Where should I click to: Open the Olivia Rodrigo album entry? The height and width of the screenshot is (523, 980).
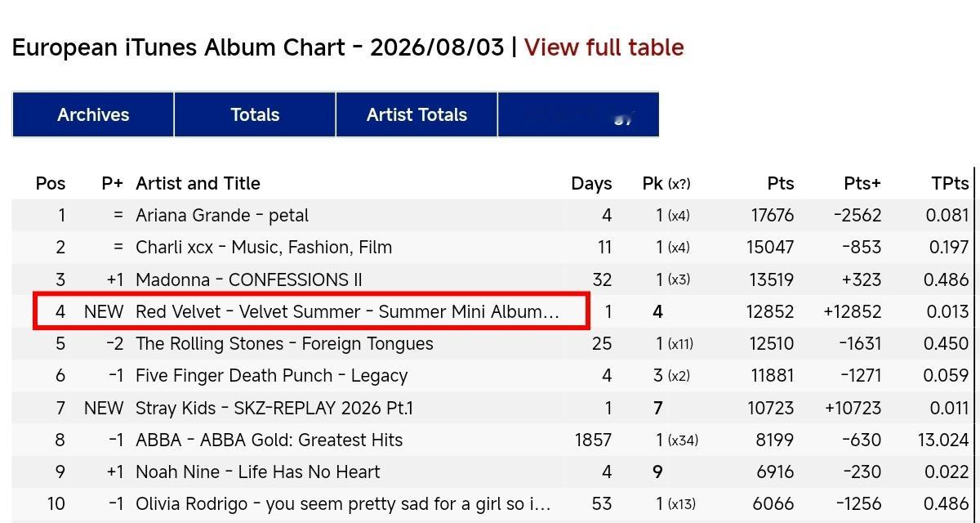tap(343, 503)
